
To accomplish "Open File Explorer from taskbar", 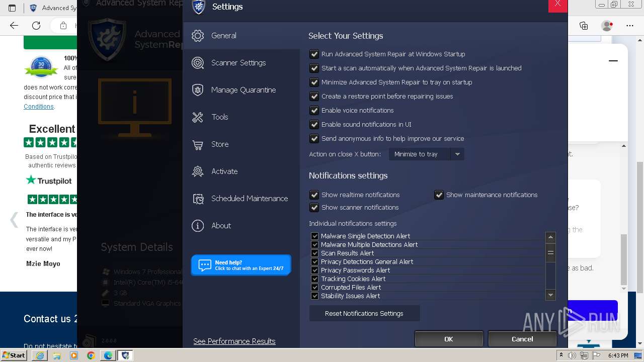I will [57, 355].
